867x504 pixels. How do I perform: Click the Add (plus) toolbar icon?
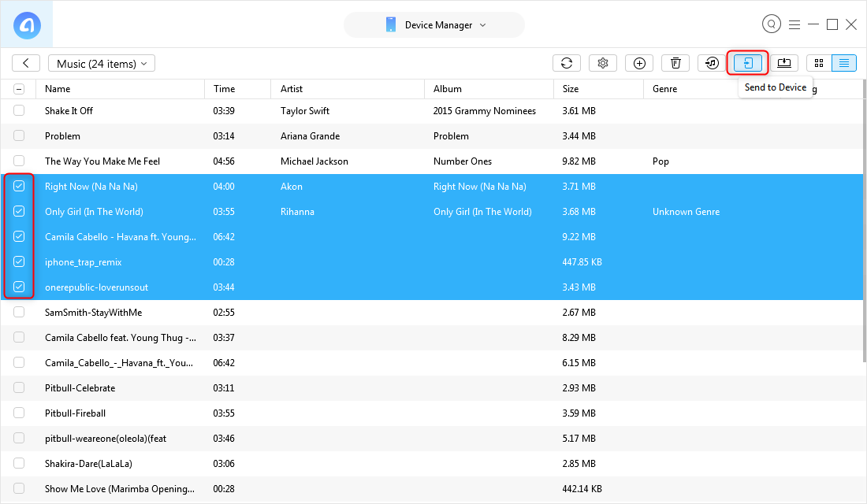pos(639,64)
